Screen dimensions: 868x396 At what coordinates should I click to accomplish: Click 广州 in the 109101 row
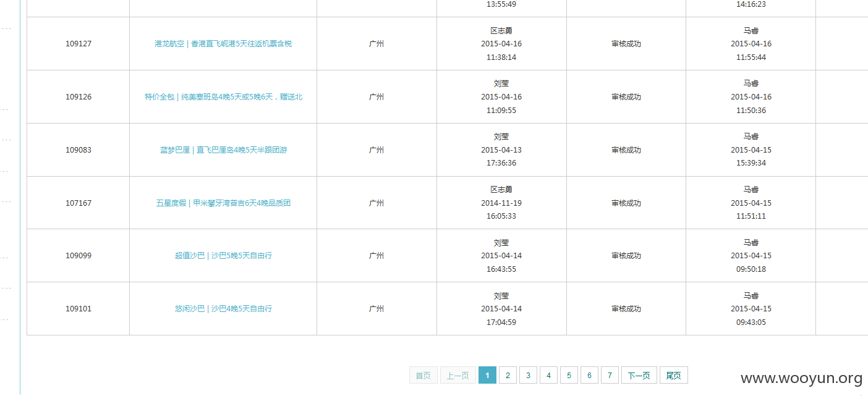[377, 309]
